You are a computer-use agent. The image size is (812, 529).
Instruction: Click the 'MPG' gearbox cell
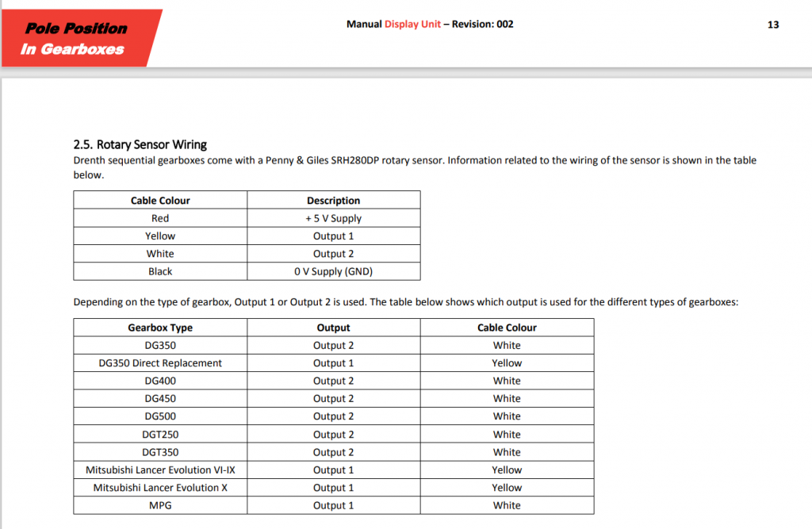point(160,505)
